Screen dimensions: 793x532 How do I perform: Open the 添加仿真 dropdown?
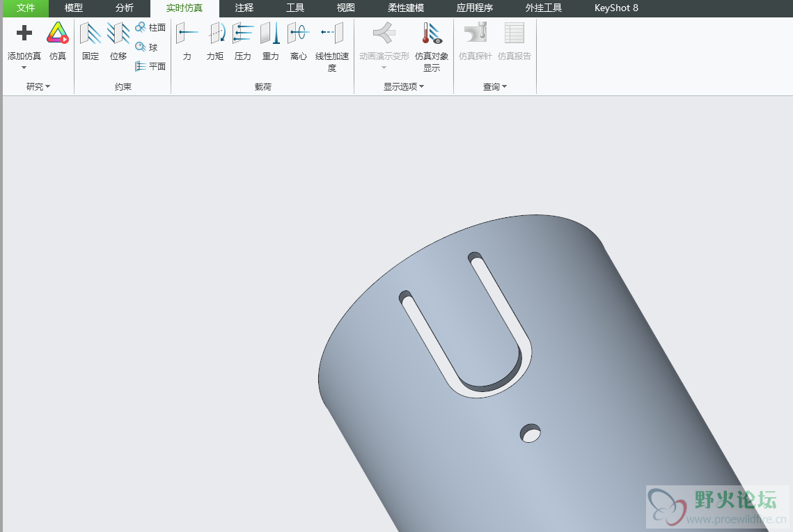tap(24, 68)
